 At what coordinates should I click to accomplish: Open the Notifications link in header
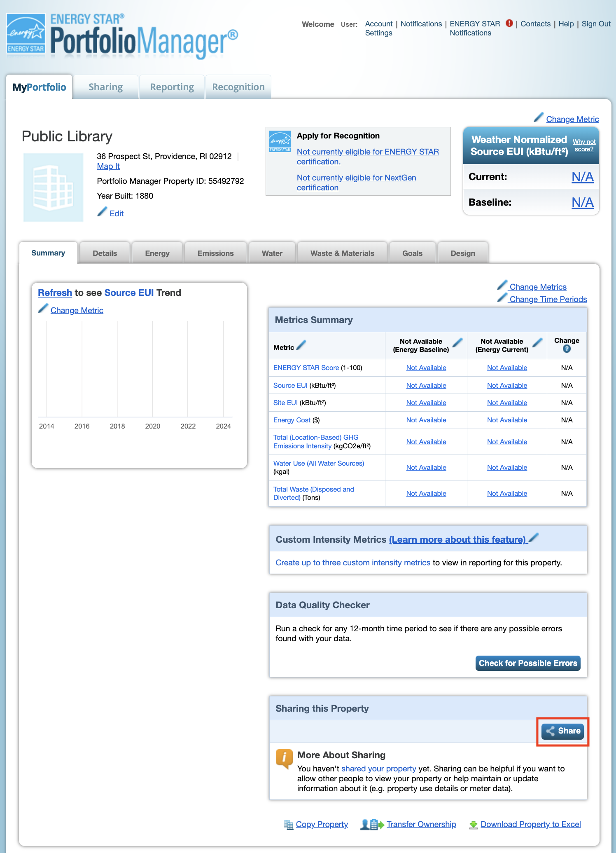421,24
